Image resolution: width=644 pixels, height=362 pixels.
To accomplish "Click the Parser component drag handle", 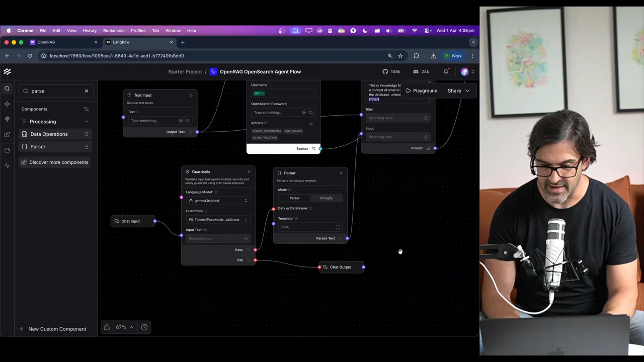I will pyautogui.click(x=87, y=147).
